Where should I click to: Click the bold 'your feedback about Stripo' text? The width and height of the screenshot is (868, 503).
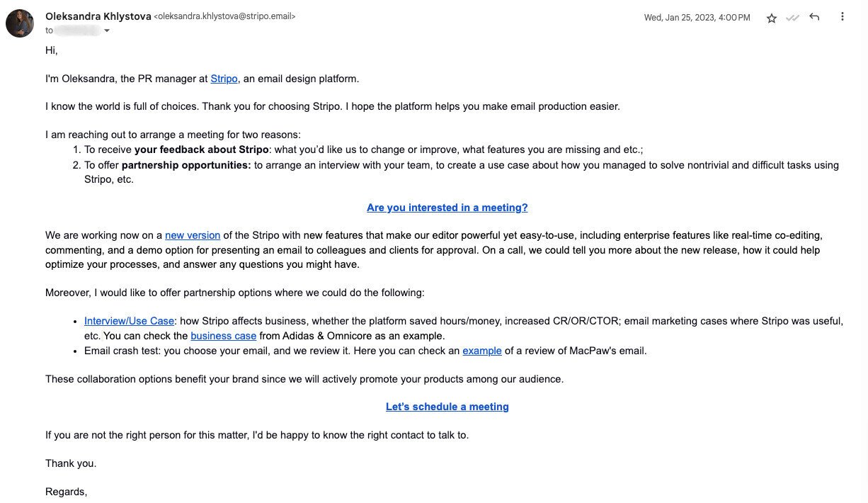(199, 149)
